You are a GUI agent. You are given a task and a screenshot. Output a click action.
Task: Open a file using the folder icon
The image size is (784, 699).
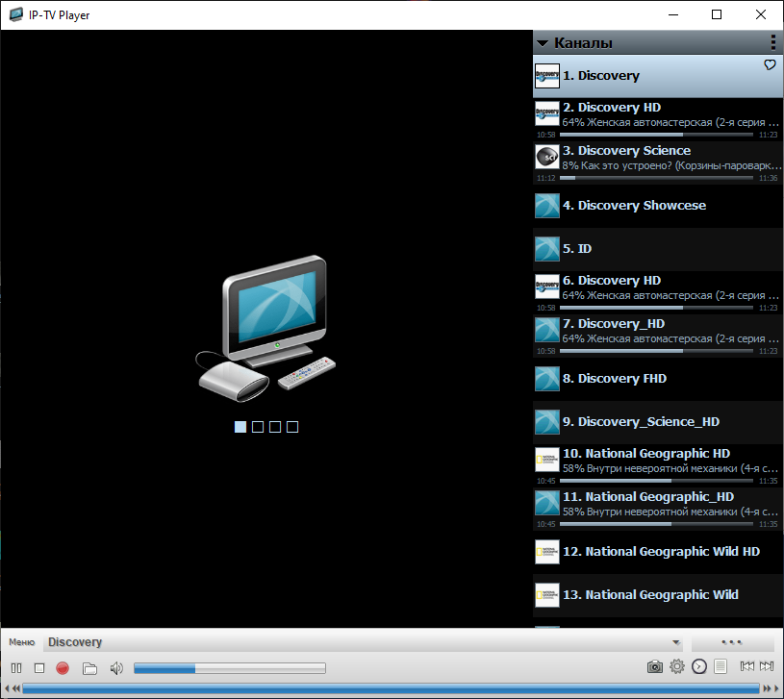click(x=89, y=668)
